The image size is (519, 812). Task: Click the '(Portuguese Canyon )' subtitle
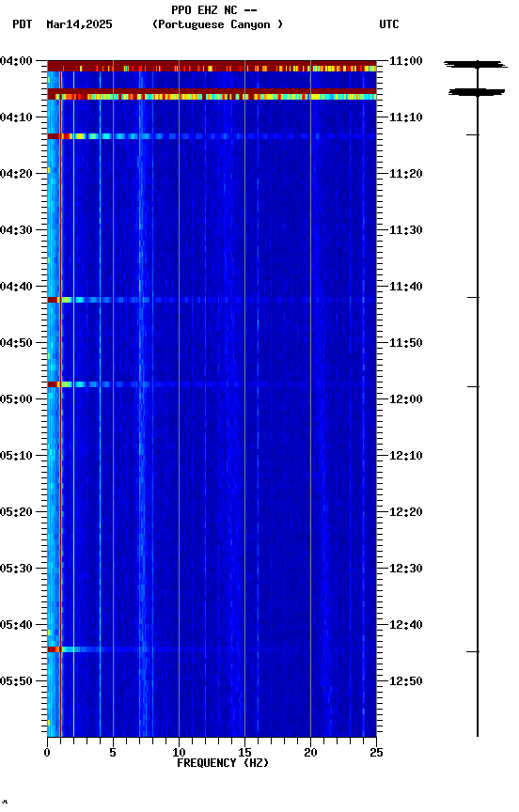pyautogui.click(x=217, y=24)
